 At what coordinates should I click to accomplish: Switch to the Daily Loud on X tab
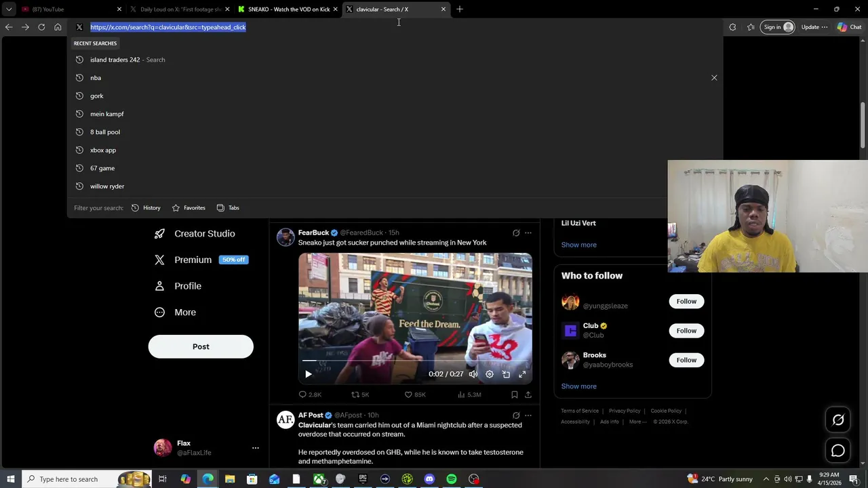[x=180, y=9]
